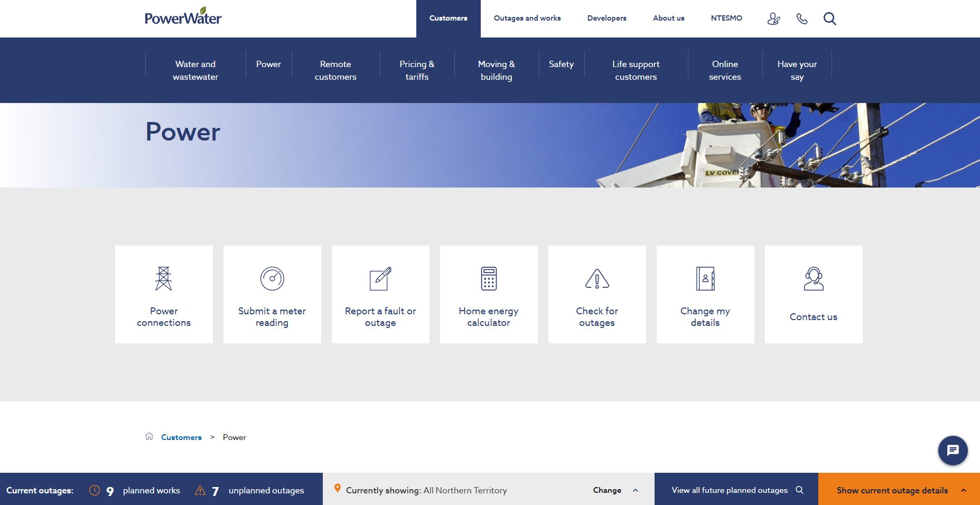Viewport: 980px width, 505px height.
Task: Open the Outages and works tab
Action: pos(527,18)
